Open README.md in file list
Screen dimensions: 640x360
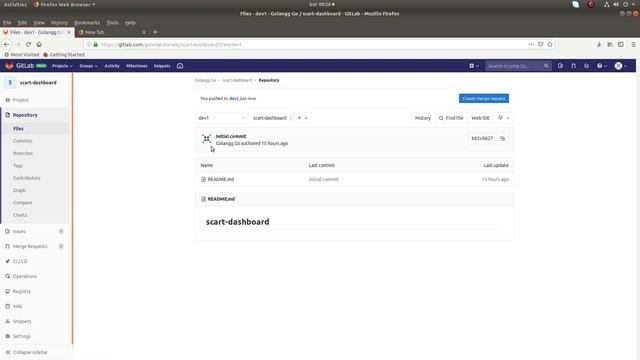coord(221,179)
